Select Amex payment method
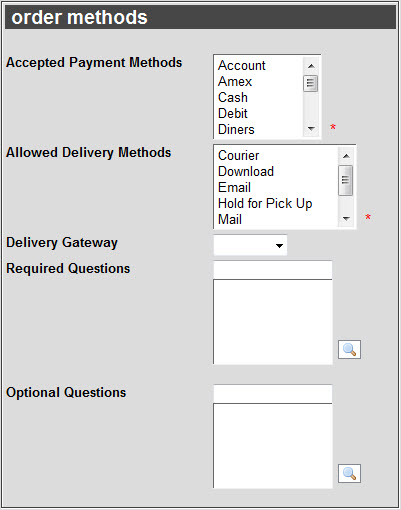This screenshot has width=401, height=510. [235, 82]
